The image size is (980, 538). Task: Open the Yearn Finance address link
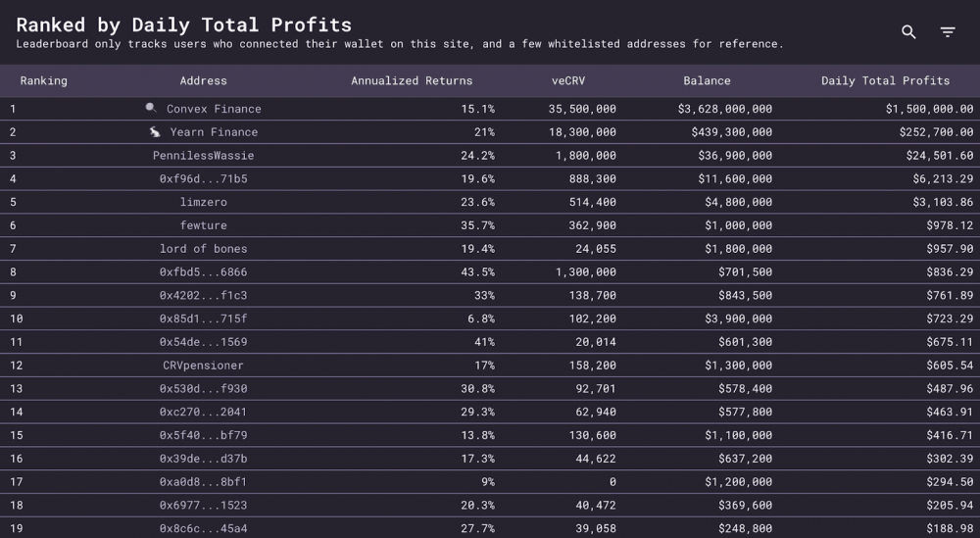coord(214,132)
